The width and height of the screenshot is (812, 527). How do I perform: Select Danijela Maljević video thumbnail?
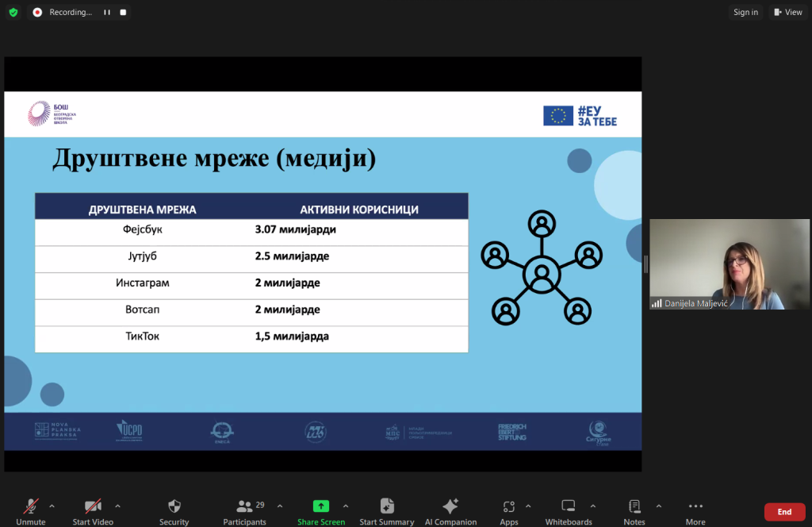(730, 264)
